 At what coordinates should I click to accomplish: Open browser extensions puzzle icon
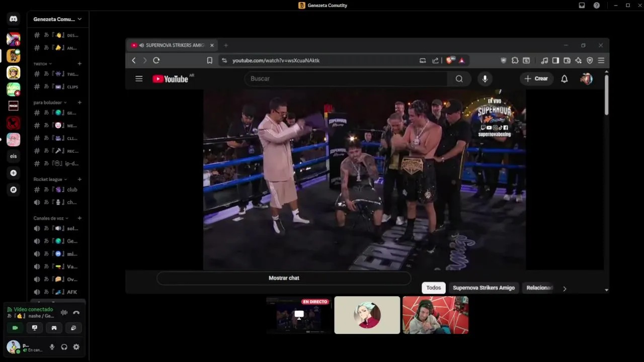[515, 60]
